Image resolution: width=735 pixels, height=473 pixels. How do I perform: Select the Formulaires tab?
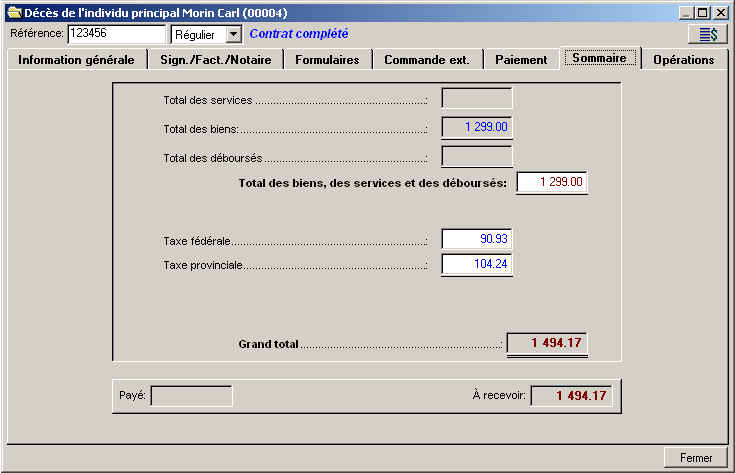(x=327, y=59)
